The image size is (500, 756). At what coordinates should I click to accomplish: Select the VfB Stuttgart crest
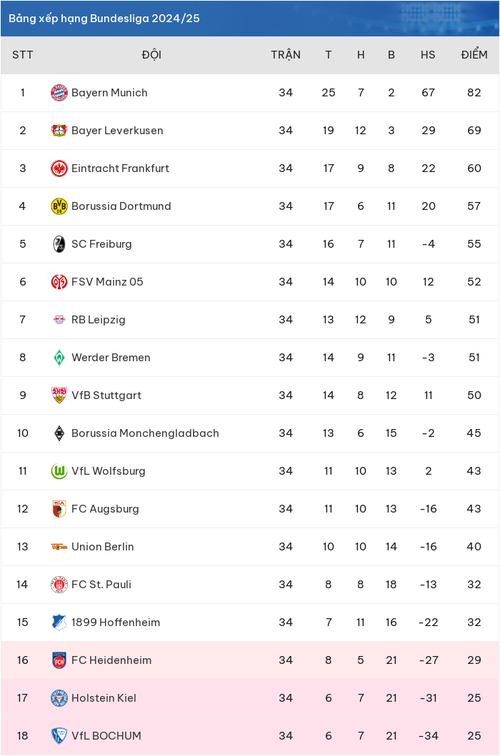coord(59,395)
